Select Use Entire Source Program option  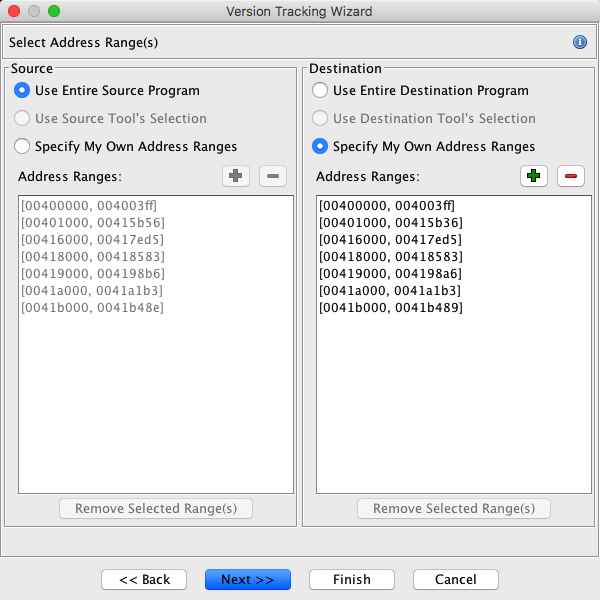[22, 90]
